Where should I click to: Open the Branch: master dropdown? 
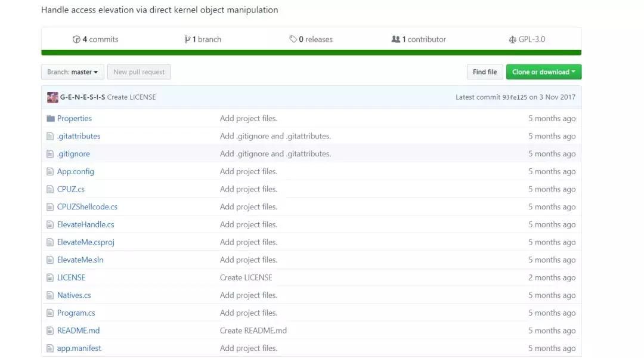[x=73, y=72]
